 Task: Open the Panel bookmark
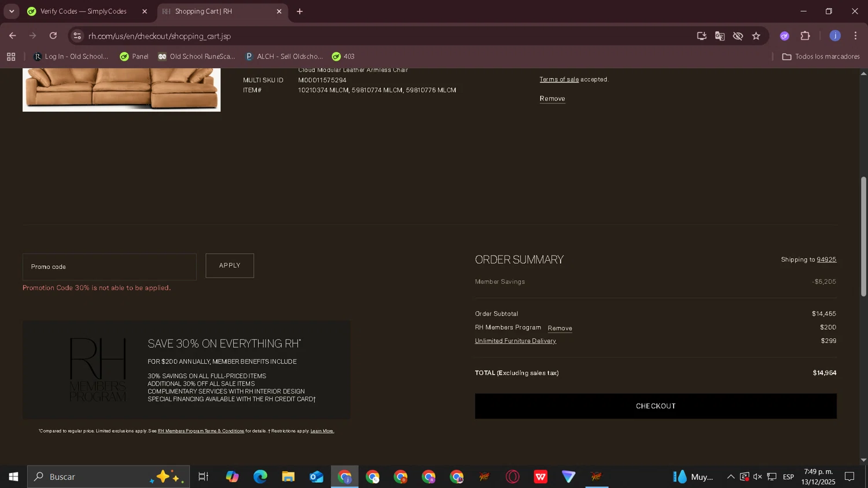(x=134, y=57)
